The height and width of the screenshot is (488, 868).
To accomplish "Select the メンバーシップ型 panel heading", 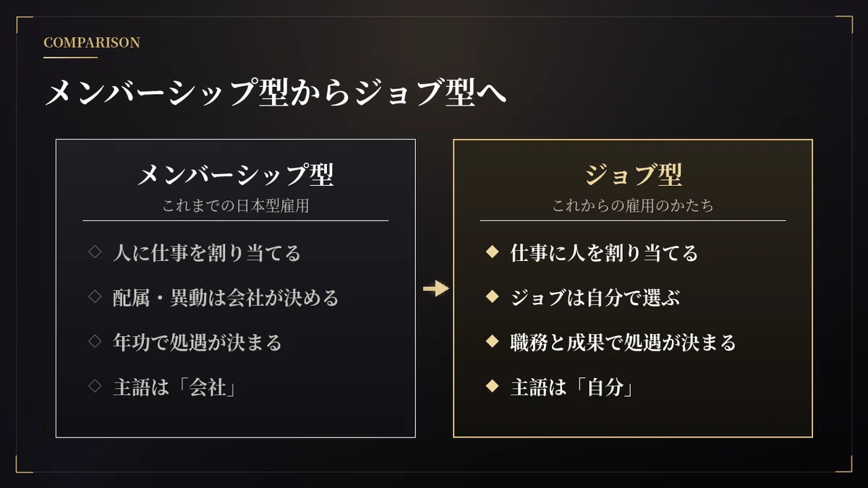I will coord(236,174).
